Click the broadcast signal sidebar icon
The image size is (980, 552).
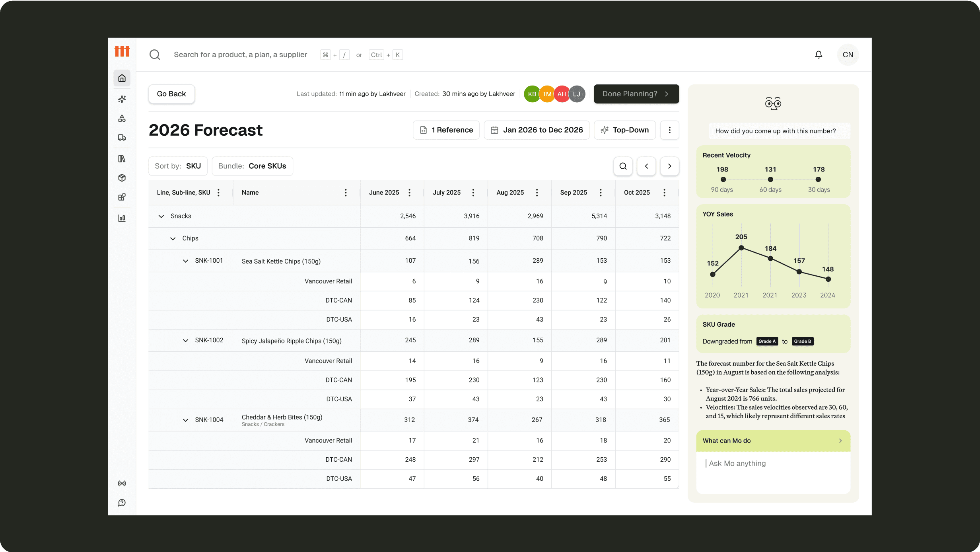tap(122, 484)
